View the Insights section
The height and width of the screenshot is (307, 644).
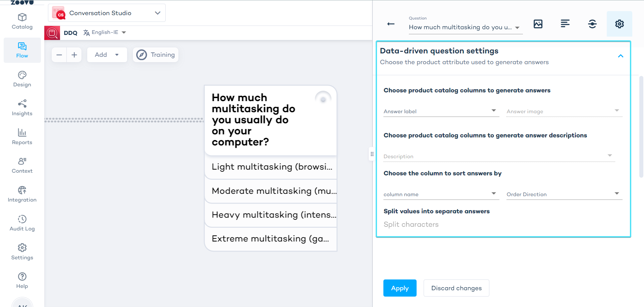point(22,107)
